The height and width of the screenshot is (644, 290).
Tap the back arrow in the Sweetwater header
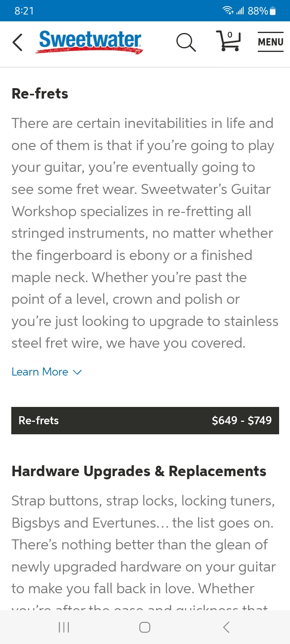tap(17, 42)
